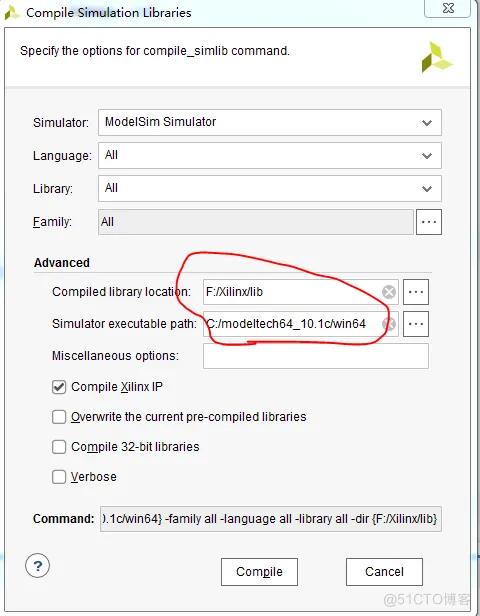Open the Simulator dropdown showing ModelSim Simulator

tap(270, 123)
